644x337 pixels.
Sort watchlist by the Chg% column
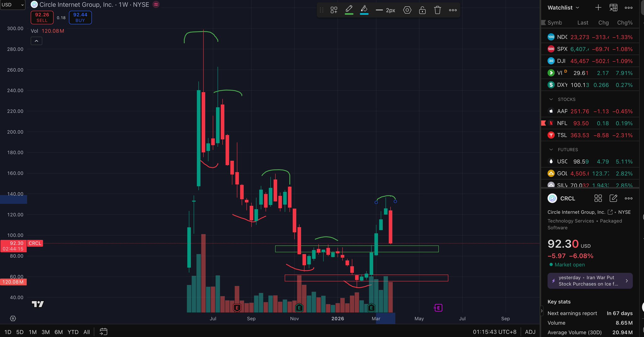(625, 23)
